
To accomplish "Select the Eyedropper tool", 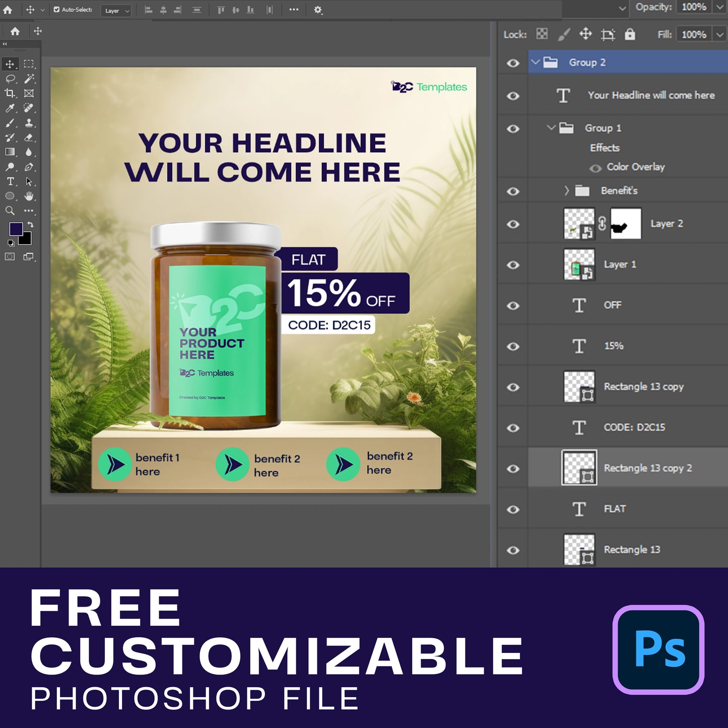I will [10, 108].
